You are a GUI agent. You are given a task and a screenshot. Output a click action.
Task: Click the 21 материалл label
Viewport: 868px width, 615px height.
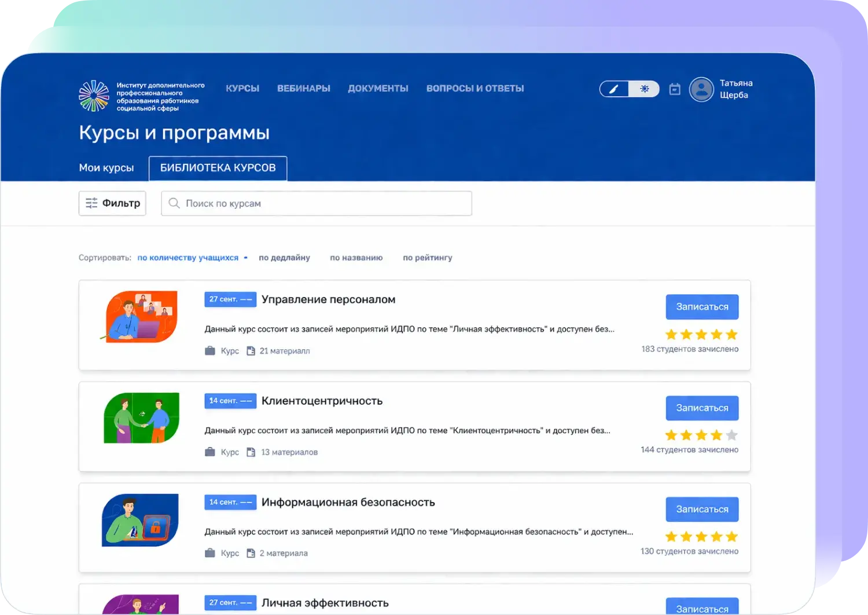tap(285, 351)
